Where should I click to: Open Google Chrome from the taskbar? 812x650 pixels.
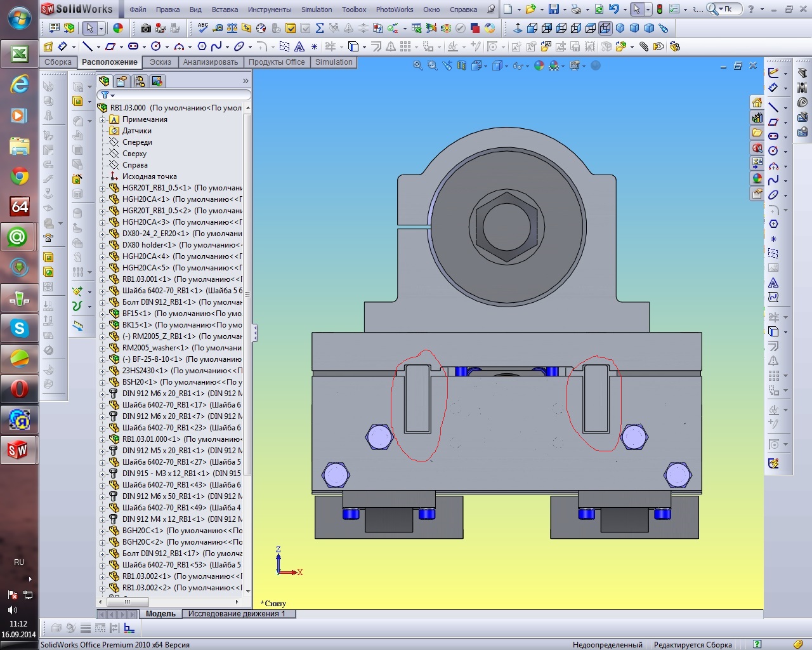(x=19, y=176)
